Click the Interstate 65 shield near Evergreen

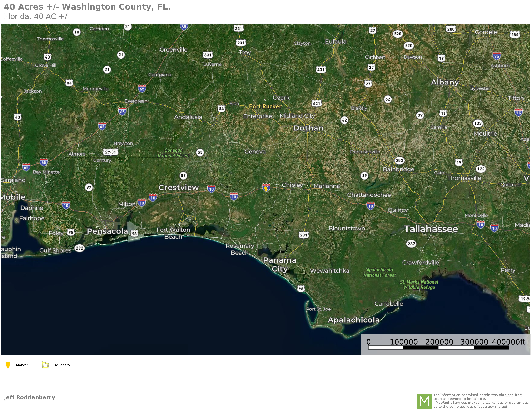122,112
